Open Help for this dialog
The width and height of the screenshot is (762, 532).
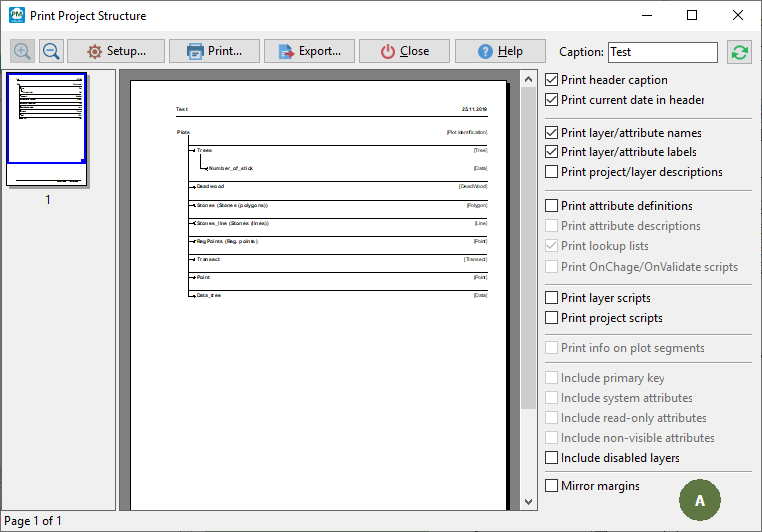pos(499,51)
